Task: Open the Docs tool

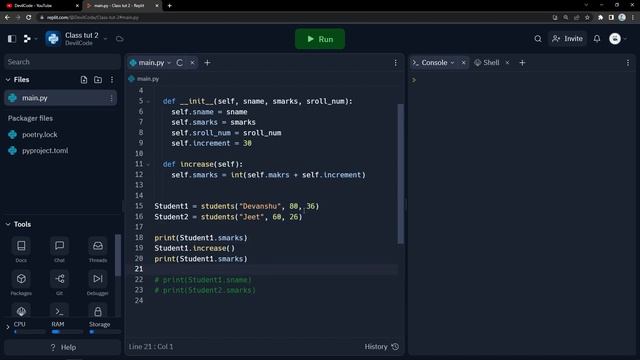Action: pyautogui.click(x=21, y=250)
